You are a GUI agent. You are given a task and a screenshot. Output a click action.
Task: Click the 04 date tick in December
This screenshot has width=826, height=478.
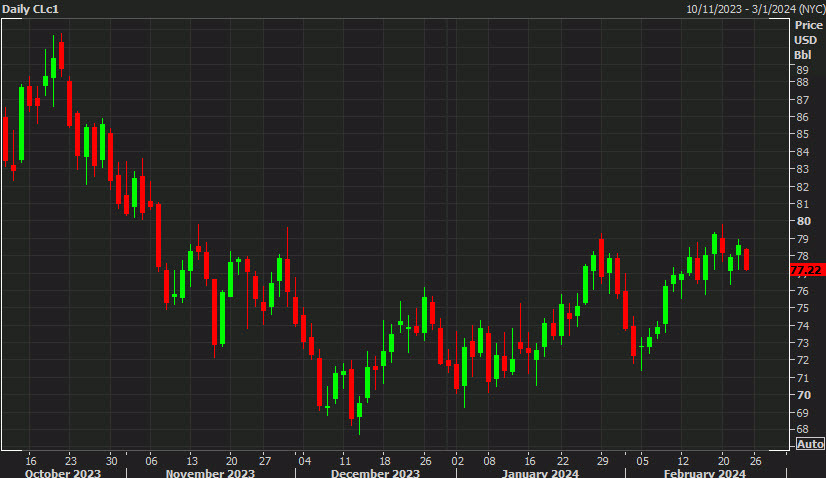[x=304, y=461]
